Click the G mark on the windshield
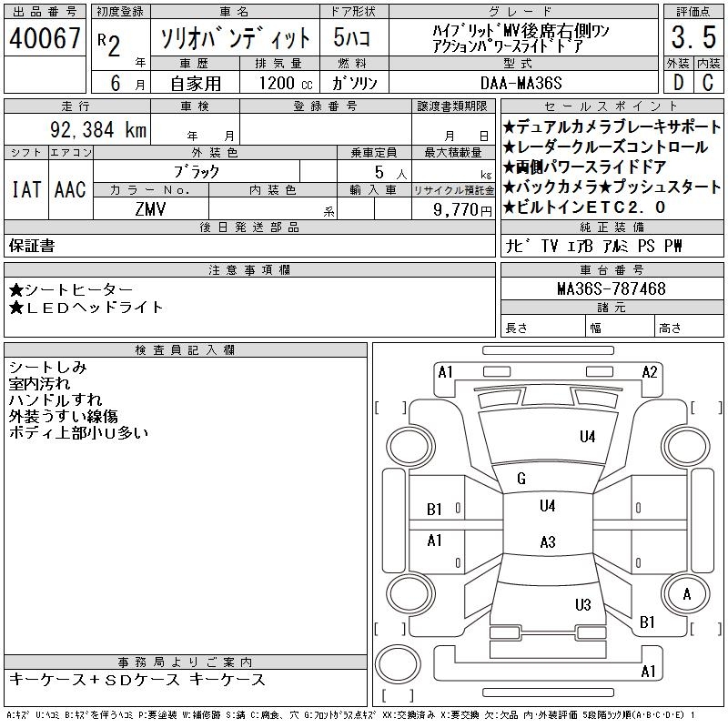728x728 pixels. pos(521,479)
